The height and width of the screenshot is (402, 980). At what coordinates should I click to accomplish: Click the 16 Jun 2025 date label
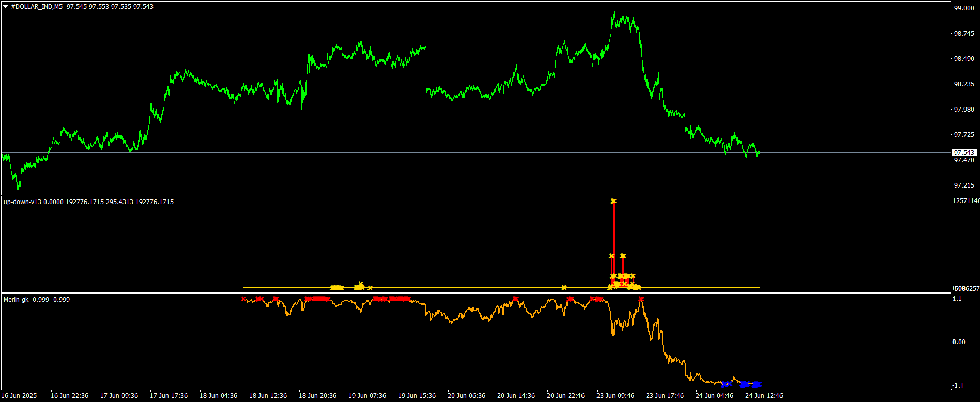pos(19,396)
